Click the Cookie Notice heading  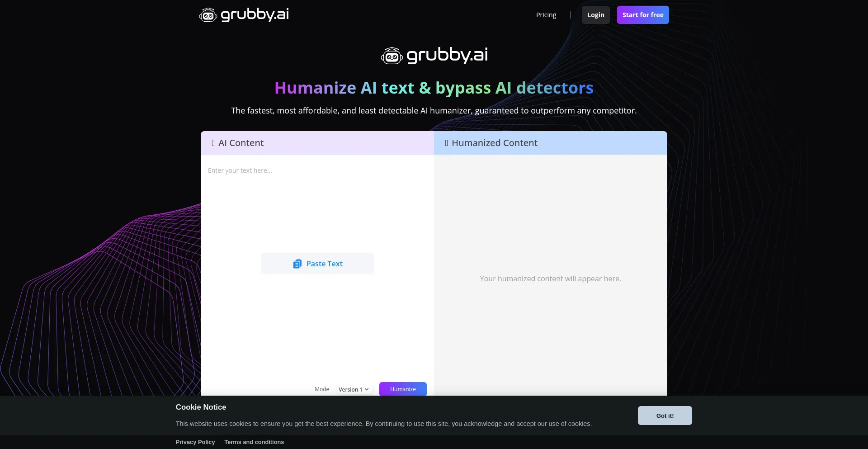click(x=201, y=407)
